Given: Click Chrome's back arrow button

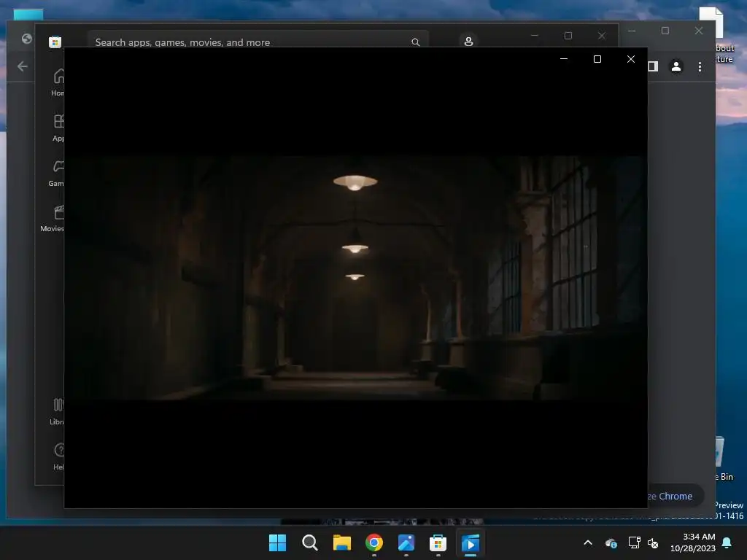Looking at the screenshot, I should (x=23, y=66).
